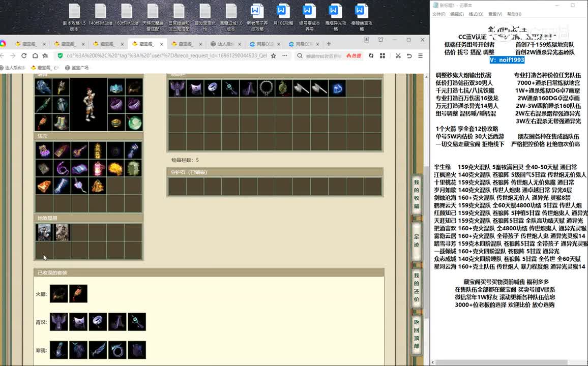Reload the page in the browser
588x366 pixels.
click(x=23, y=55)
